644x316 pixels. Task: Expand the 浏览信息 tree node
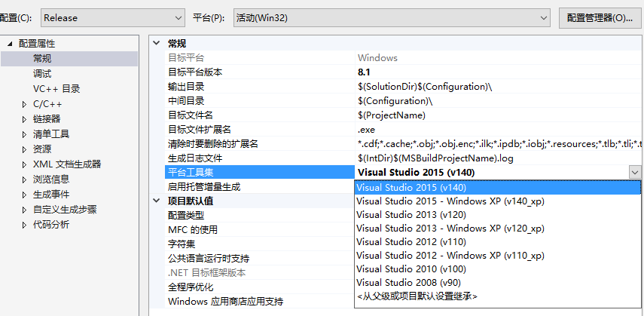(25, 179)
